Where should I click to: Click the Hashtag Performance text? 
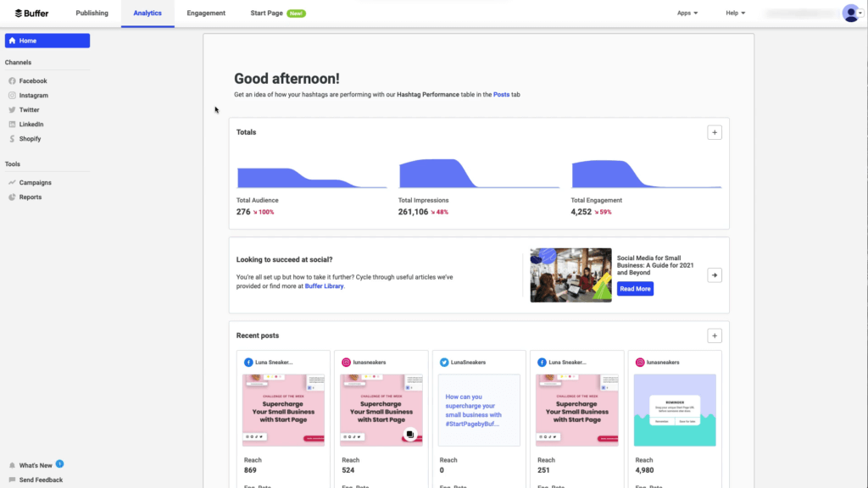(428, 95)
